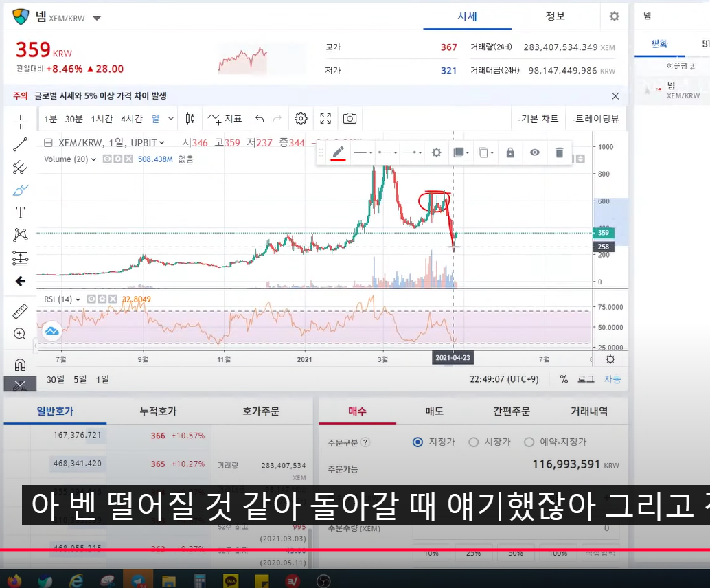710x588 pixels.
Task: Select the brush drawing tool
Action: click(20, 190)
